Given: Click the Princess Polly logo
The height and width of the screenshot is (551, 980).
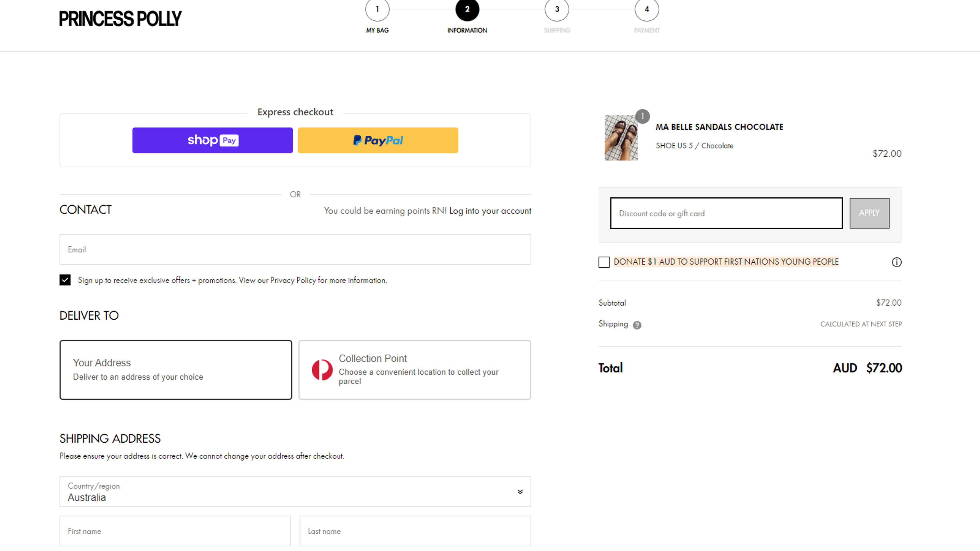Looking at the screenshot, I should (x=120, y=19).
